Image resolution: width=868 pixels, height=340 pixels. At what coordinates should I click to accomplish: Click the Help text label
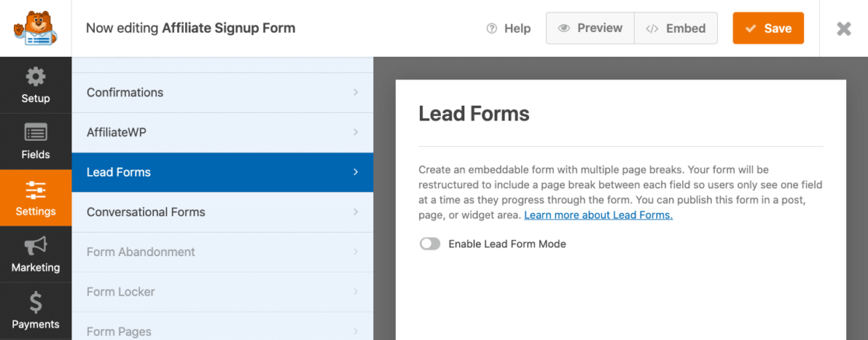[517, 28]
